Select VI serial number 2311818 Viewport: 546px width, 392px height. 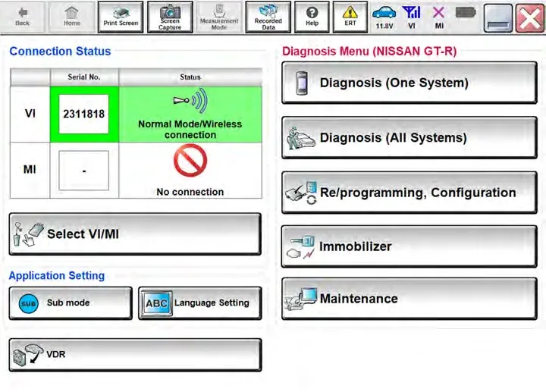(x=84, y=114)
